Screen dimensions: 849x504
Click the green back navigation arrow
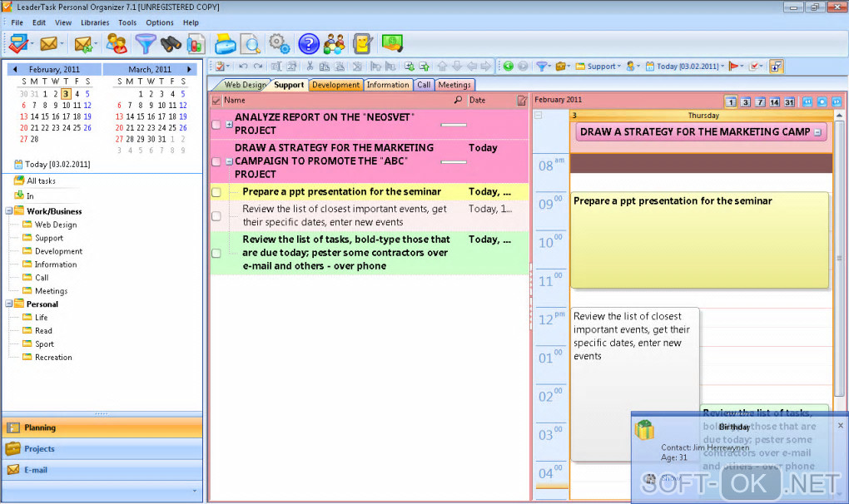[x=508, y=66]
